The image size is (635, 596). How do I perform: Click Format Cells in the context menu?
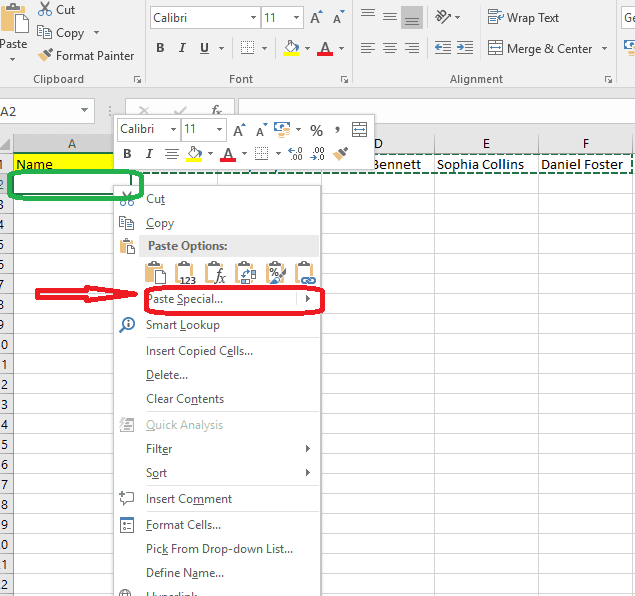point(183,525)
